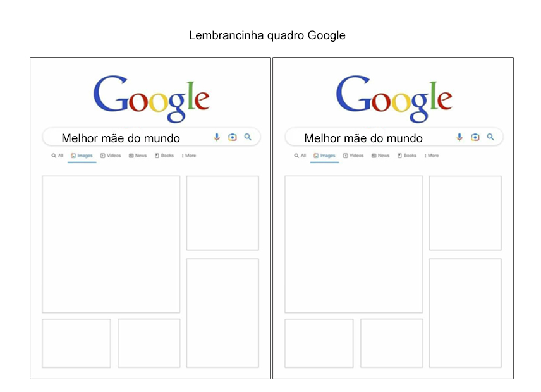
Task: Open the More option in the left frame
Action: click(189, 156)
